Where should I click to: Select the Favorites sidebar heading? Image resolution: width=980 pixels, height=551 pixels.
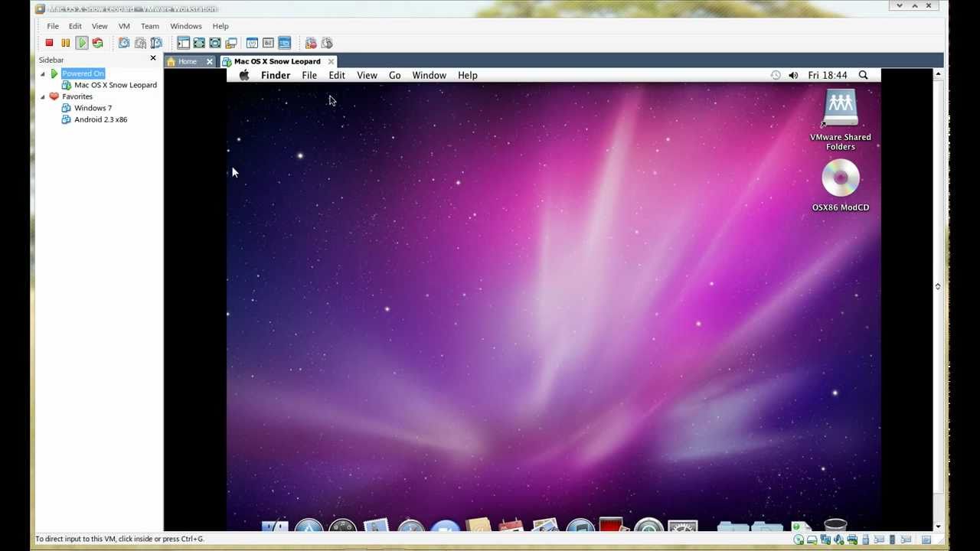pos(77,96)
